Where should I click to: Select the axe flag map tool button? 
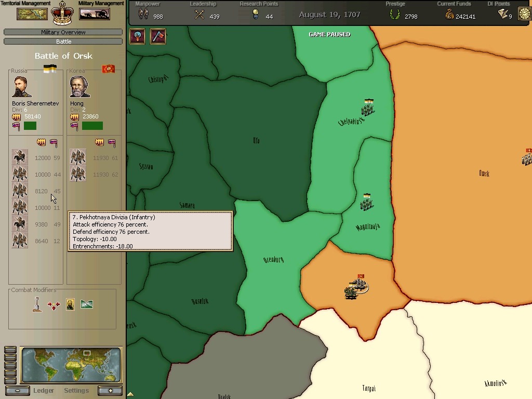pyautogui.click(x=158, y=36)
